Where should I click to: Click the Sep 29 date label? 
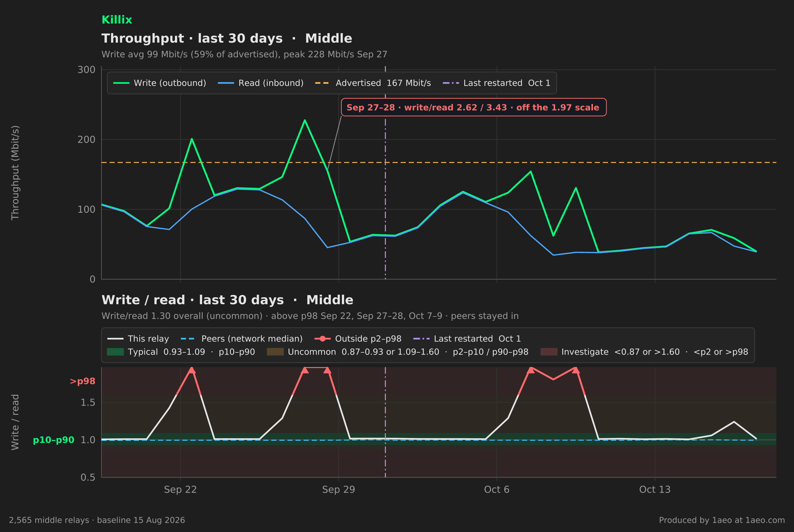[x=339, y=490]
